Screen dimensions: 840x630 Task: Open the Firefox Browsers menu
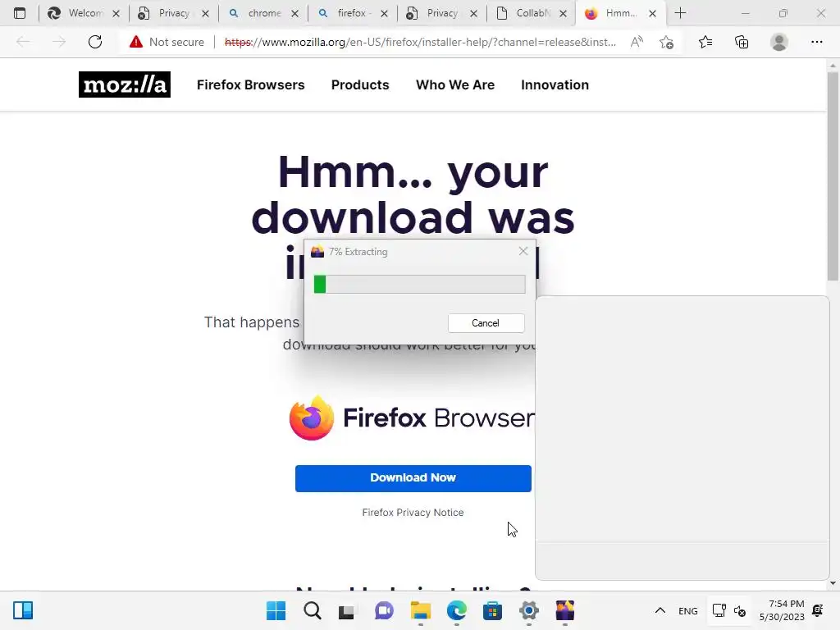pos(251,84)
